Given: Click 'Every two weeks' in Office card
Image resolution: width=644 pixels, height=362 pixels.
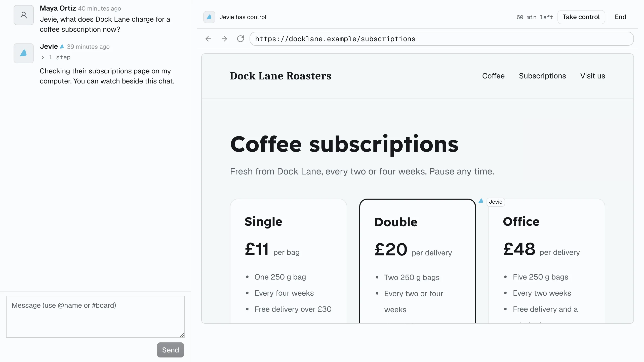Looking at the screenshot, I should click(x=542, y=293).
